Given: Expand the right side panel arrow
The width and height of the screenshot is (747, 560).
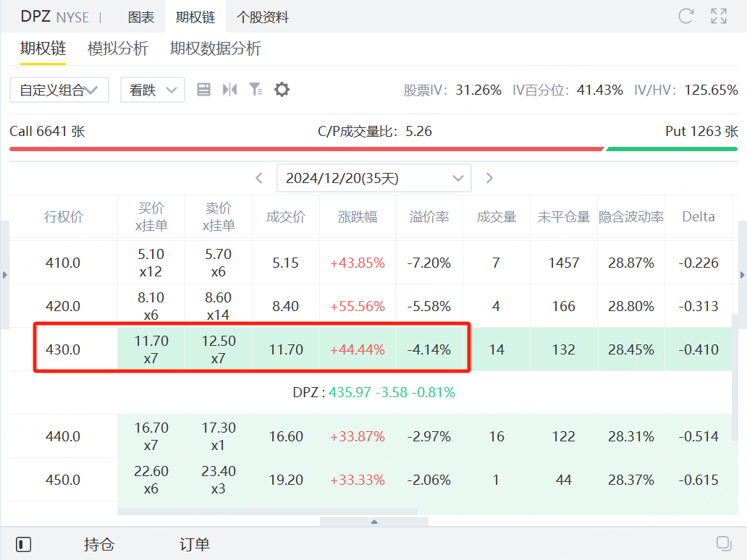Looking at the screenshot, I should (x=742, y=275).
